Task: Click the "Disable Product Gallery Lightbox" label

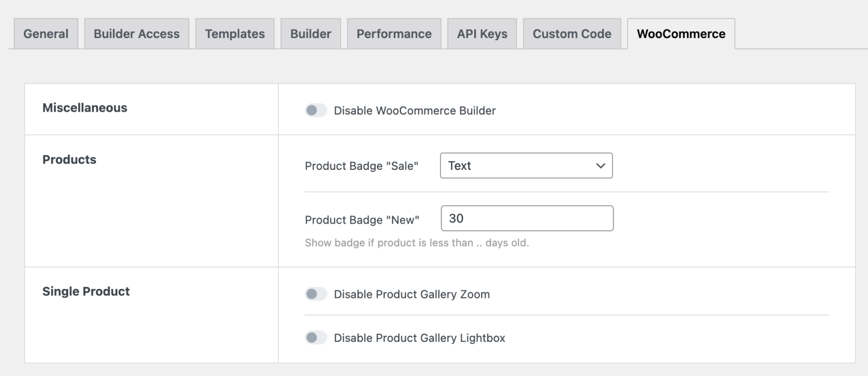Action: pyautogui.click(x=419, y=338)
